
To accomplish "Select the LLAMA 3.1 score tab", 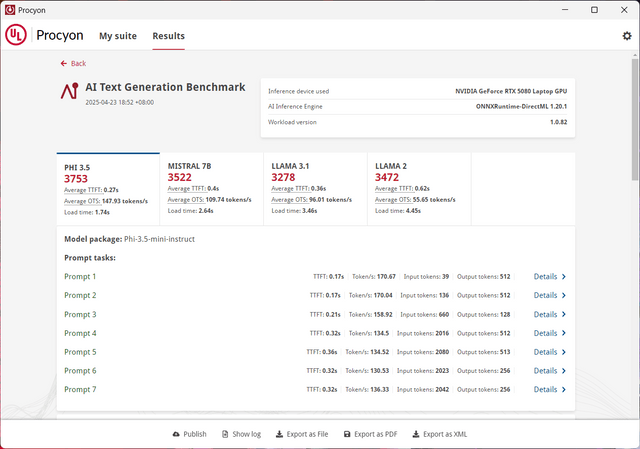I will (x=315, y=189).
